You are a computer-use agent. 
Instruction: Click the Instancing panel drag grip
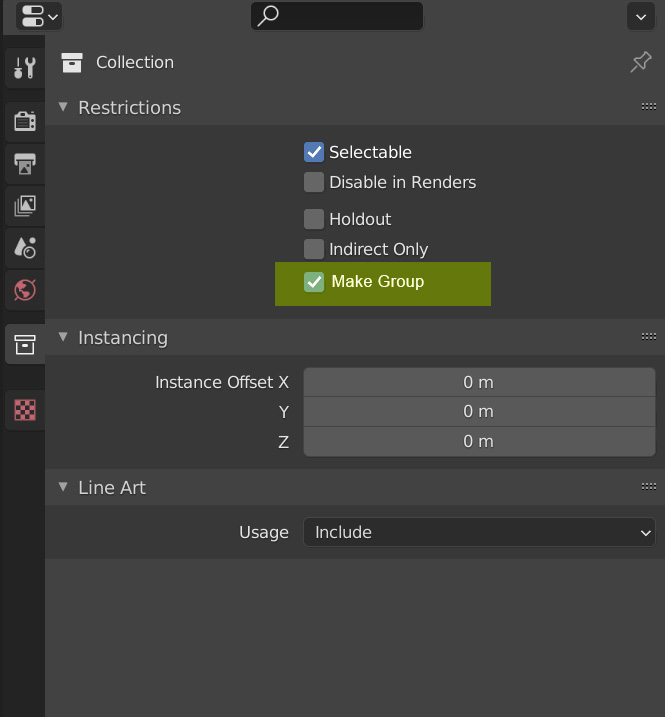[649, 337]
